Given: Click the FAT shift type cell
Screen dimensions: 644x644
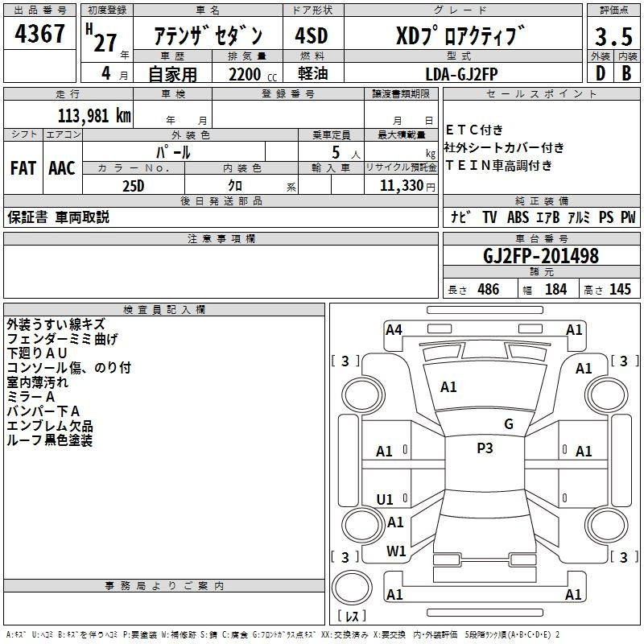Looking at the screenshot, I should click(23, 167).
